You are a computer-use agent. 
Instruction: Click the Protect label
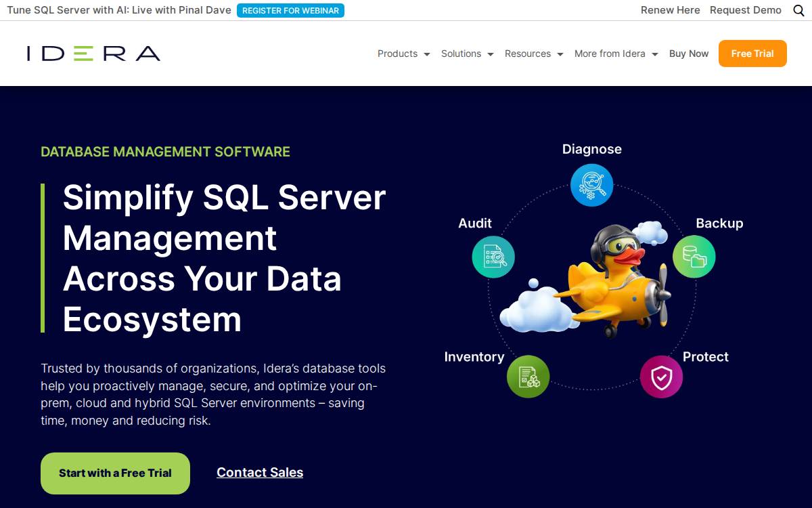706,356
